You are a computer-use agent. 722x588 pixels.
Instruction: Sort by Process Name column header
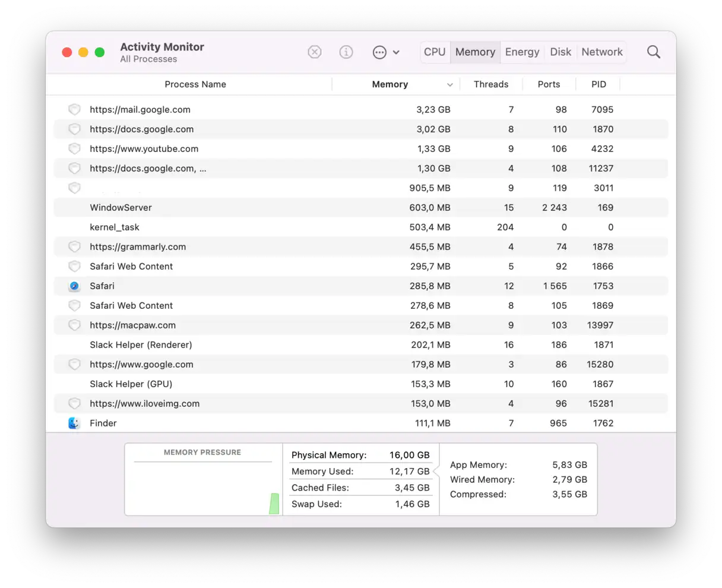(x=195, y=84)
